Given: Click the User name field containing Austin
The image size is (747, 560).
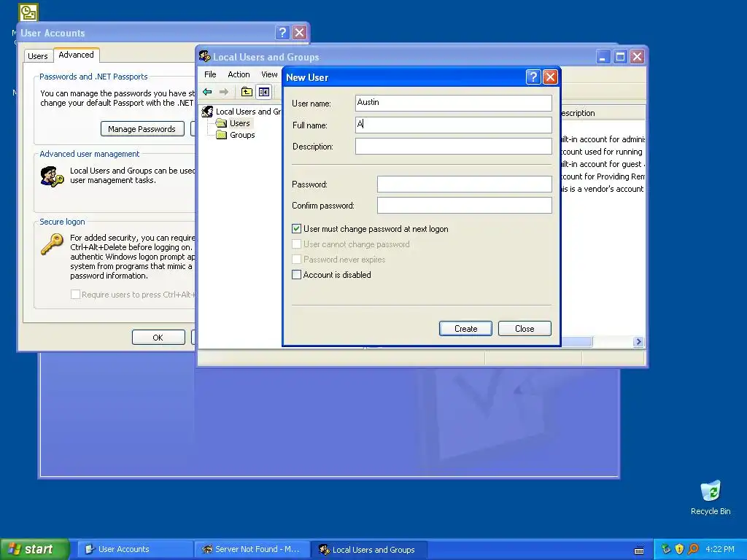Looking at the screenshot, I should click(454, 103).
